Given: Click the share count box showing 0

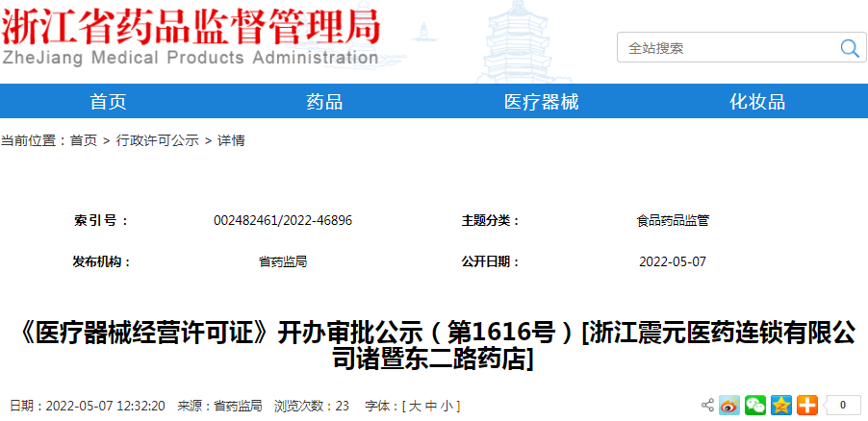Looking at the screenshot, I should [x=843, y=406].
